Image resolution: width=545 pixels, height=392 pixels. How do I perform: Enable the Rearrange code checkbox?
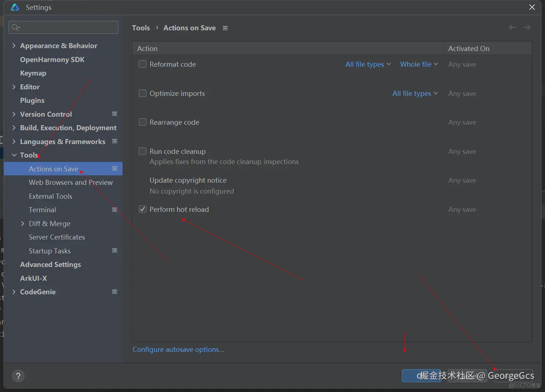click(x=143, y=122)
